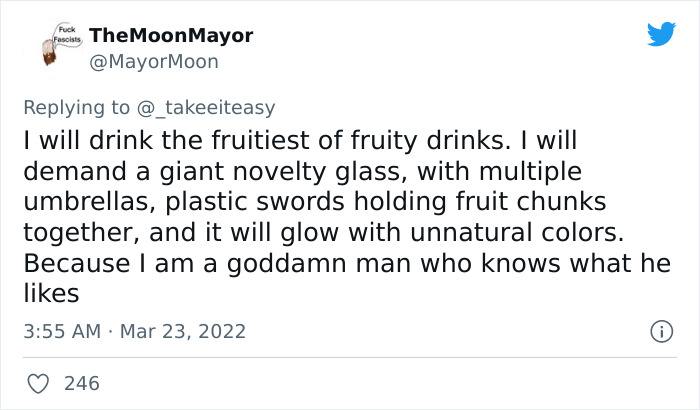Open the tweet info circle icon
Image resolution: width=700 pixels, height=410 pixels.
[x=660, y=330]
